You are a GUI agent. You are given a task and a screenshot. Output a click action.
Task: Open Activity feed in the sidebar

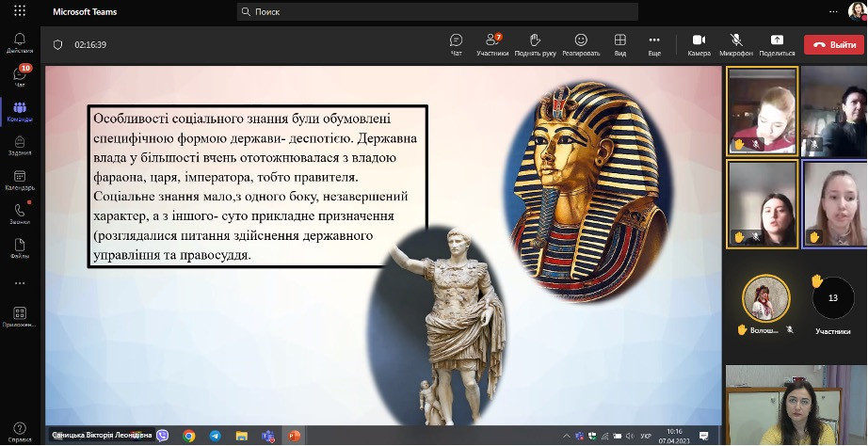tap(20, 41)
